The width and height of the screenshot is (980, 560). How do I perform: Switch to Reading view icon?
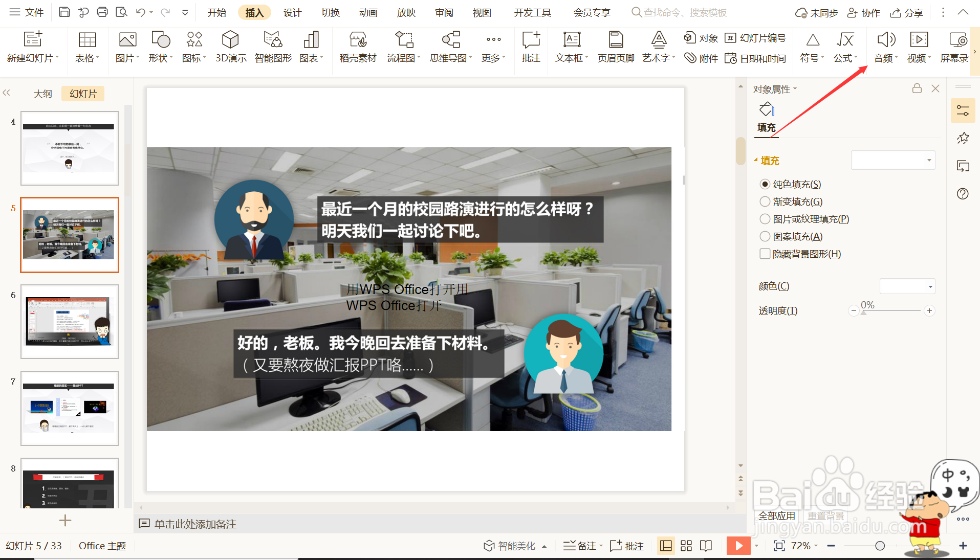tap(706, 546)
